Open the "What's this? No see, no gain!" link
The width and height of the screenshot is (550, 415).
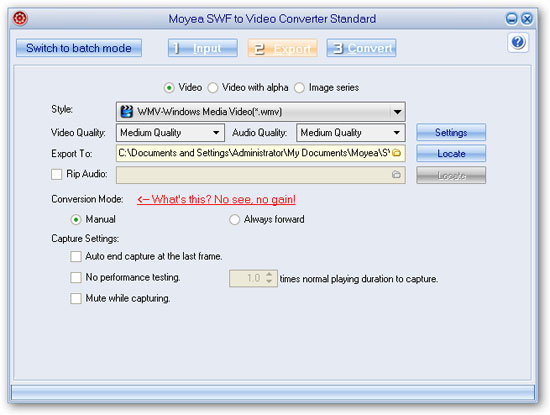coord(216,200)
